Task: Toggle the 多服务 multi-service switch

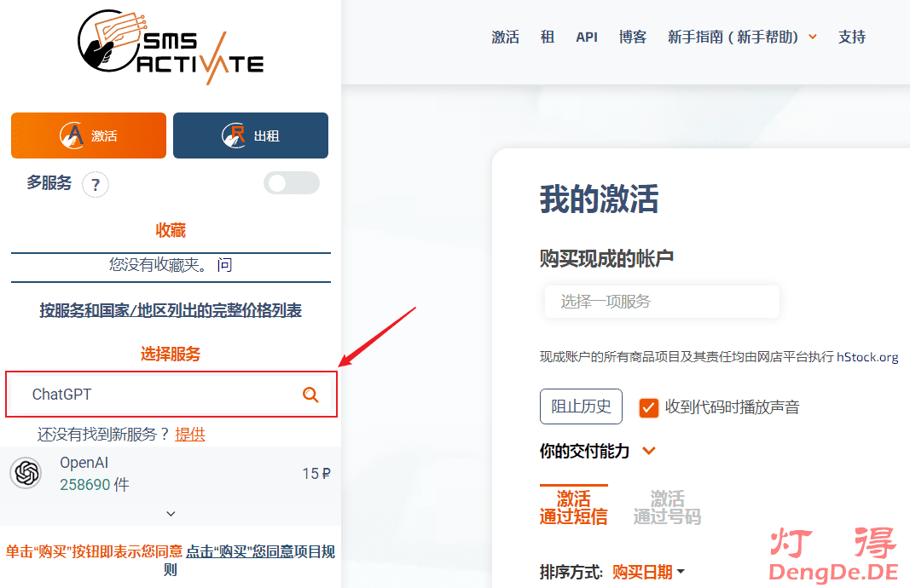Action: (x=291, y=183)
